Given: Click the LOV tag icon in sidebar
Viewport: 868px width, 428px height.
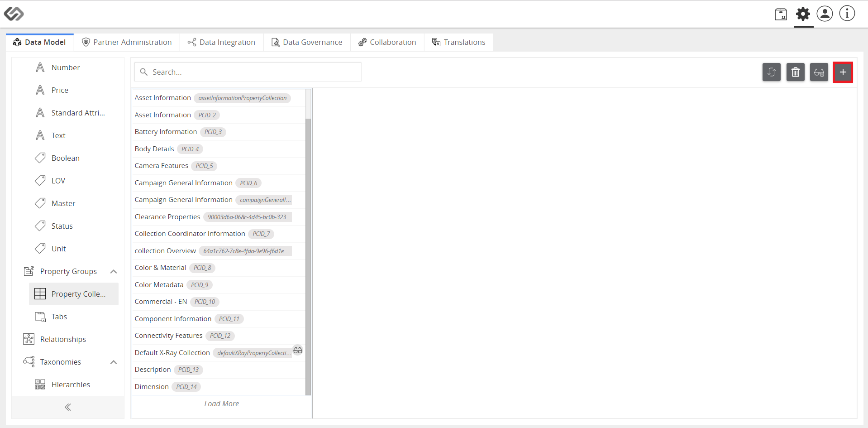Looking at the screenshot, I should pyautogui.click(x=40, y=181).
